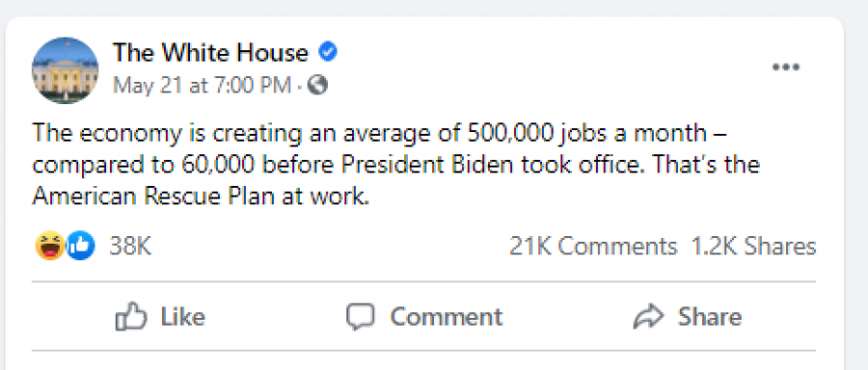Click the blue verified badge
This screenshot has height=370, width=868.
click(x=328, y=53)
